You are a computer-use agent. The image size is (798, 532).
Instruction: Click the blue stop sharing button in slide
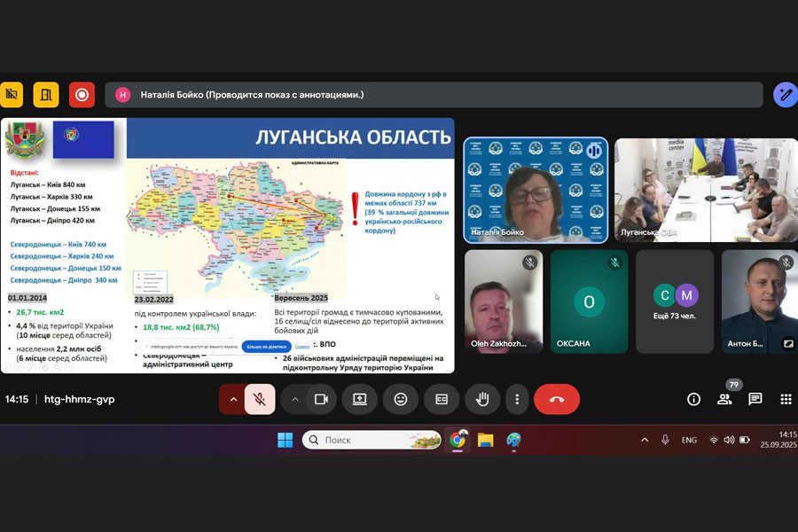(x=266, y=347)
